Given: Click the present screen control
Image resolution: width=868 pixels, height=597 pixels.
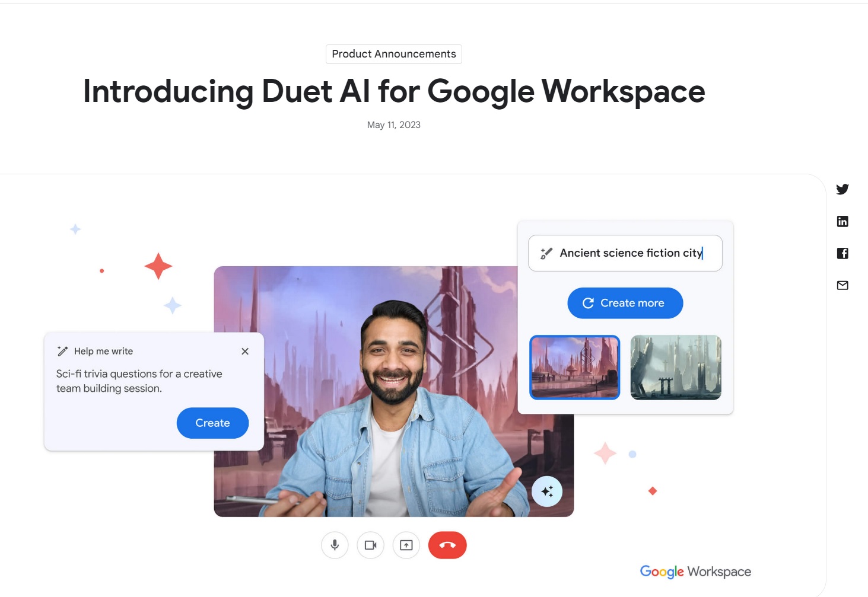Looking at the screenshot, I should [x=406, y=544].
